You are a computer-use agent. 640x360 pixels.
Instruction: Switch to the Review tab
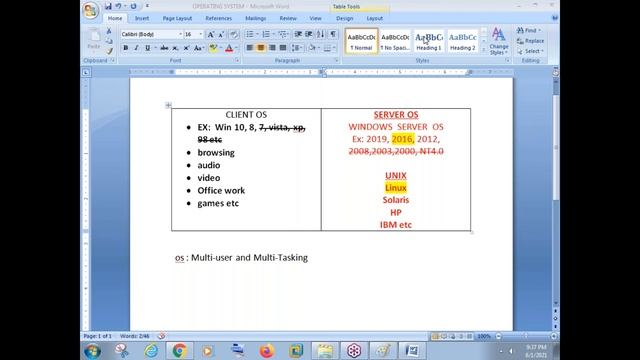point(288,18)
